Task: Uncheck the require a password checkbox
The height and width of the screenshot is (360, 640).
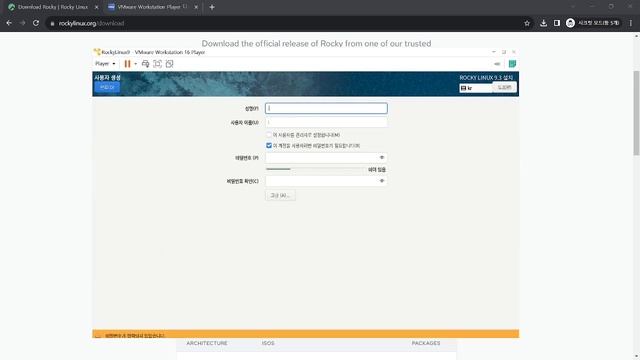Action: point(269,145)
